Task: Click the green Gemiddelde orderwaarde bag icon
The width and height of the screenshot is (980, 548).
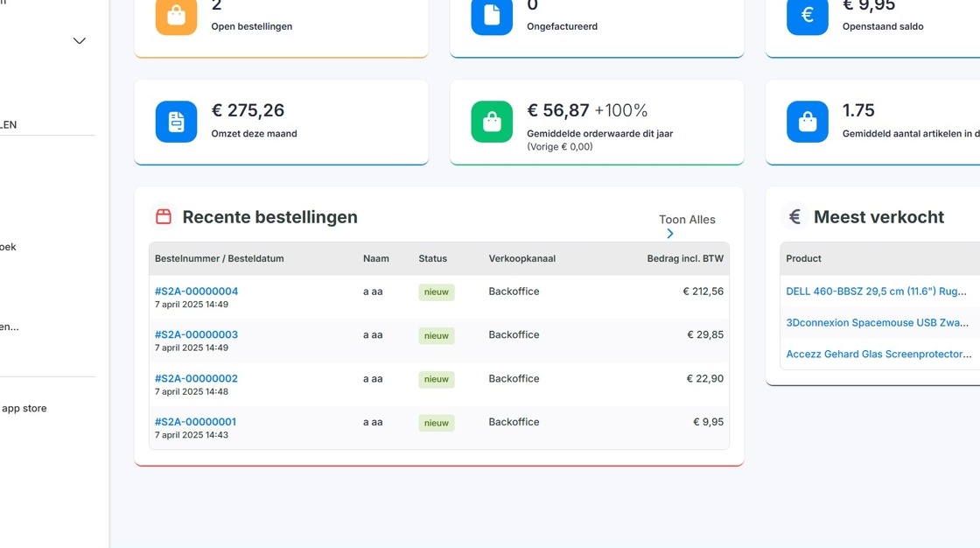Action: click(x=492, y=122)
